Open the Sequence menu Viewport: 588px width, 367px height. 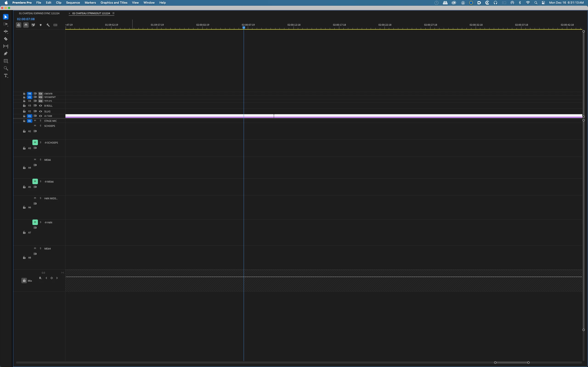click(73, 3)
